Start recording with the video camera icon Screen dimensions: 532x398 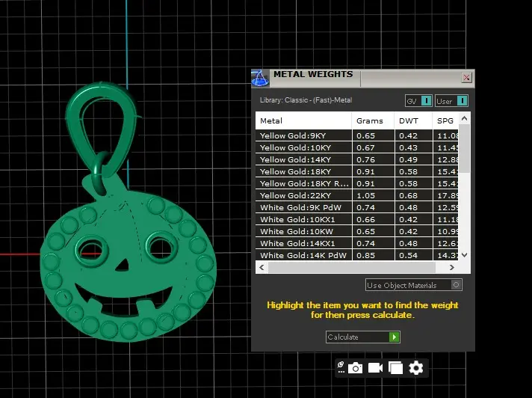pyautogui.click(x=375, y=368)
